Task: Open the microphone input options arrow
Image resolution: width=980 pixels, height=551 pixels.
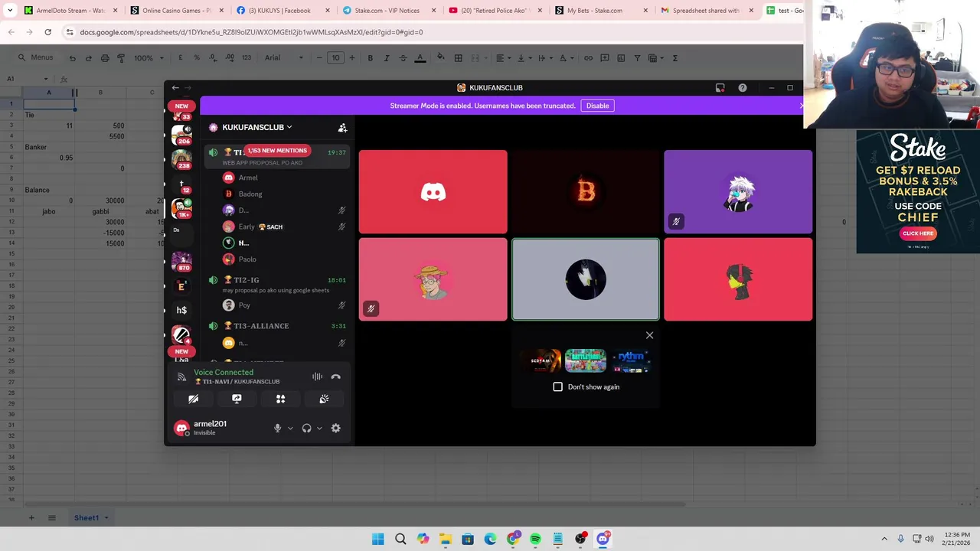Action: pyautogui.click(x=290, y=429)
